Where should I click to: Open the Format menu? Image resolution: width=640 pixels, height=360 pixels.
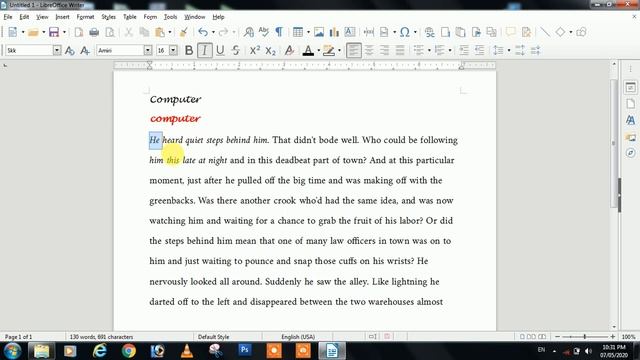tap(85, 17)
